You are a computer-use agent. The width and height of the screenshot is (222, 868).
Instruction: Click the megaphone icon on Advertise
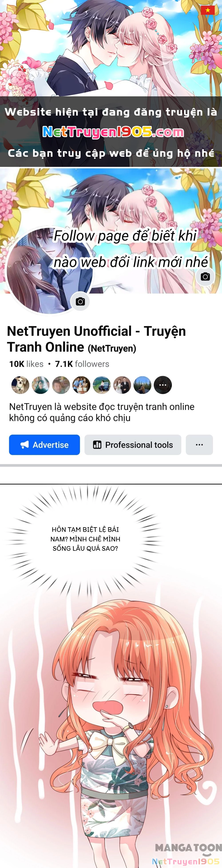[x=25, y=445]
